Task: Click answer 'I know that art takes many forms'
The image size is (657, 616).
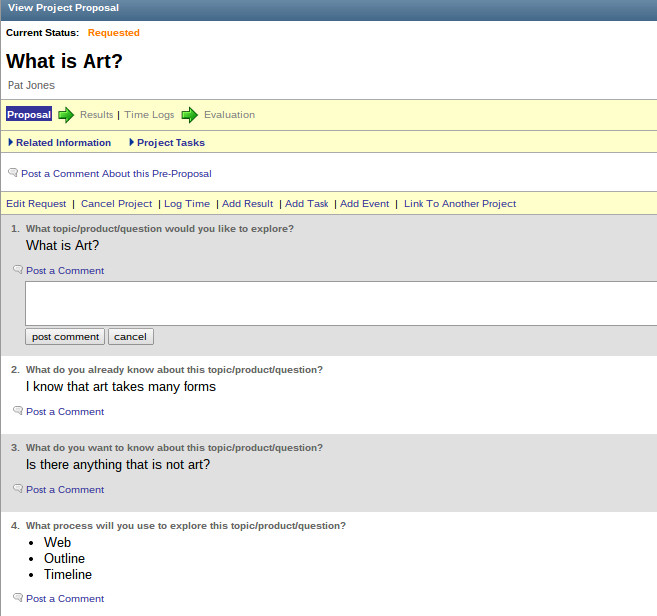Action: pos(121,387)
